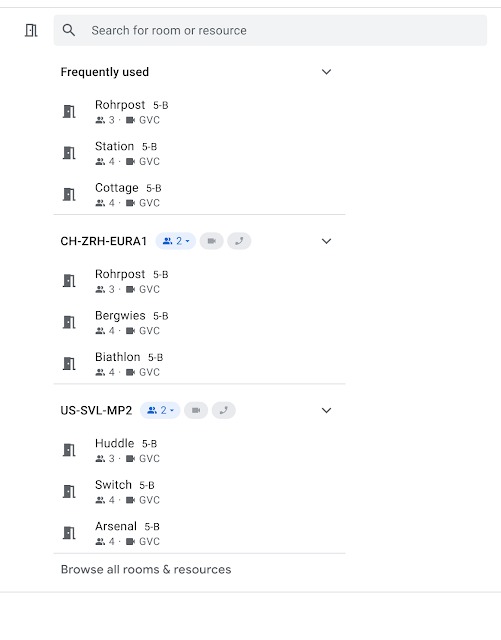Screen dimensions: 501x640
Task: Toggle video filter chip for US-SVL-MP2
Action: (196, 410)
